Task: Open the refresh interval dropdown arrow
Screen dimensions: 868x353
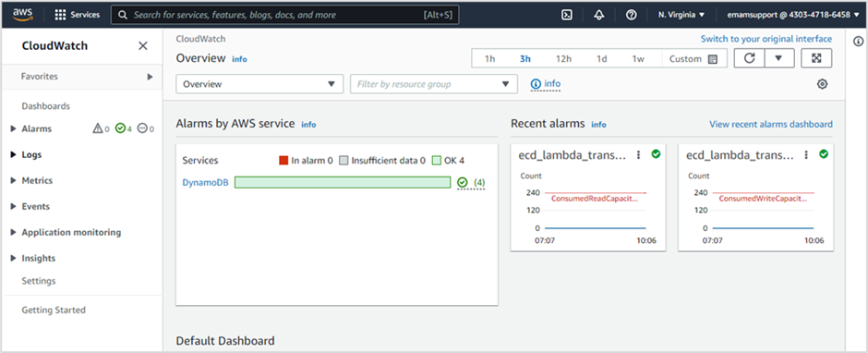Action: click(778, 58)
